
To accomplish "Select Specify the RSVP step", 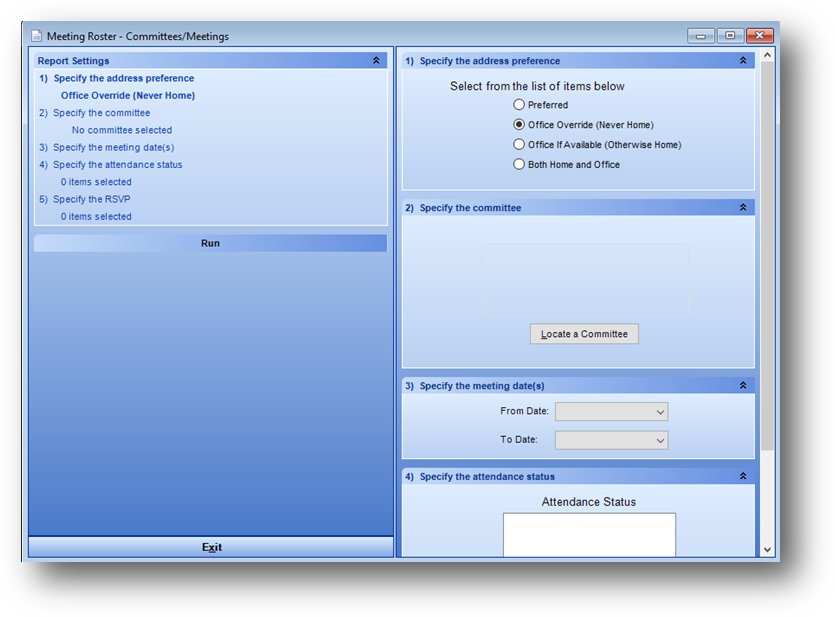I will tap(91, 199).
